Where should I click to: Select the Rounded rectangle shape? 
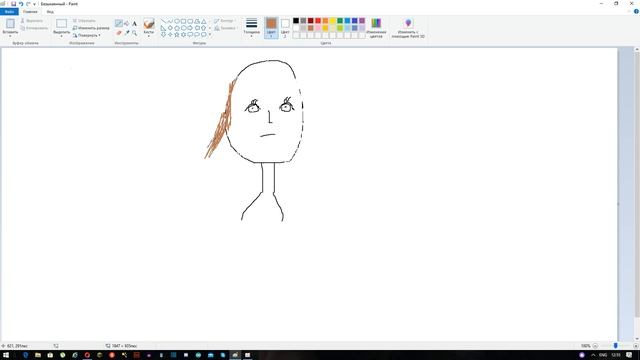click(x=190, y=21)
